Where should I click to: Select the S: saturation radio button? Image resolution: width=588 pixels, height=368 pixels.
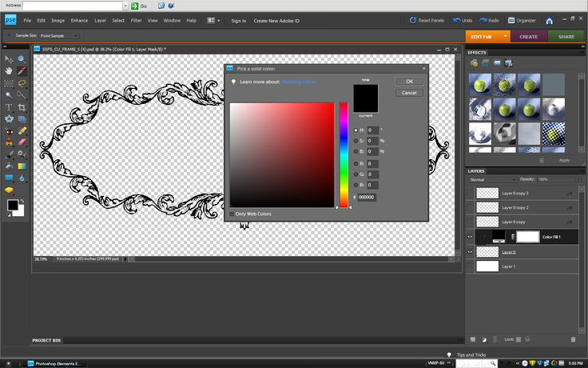point(356,140)
